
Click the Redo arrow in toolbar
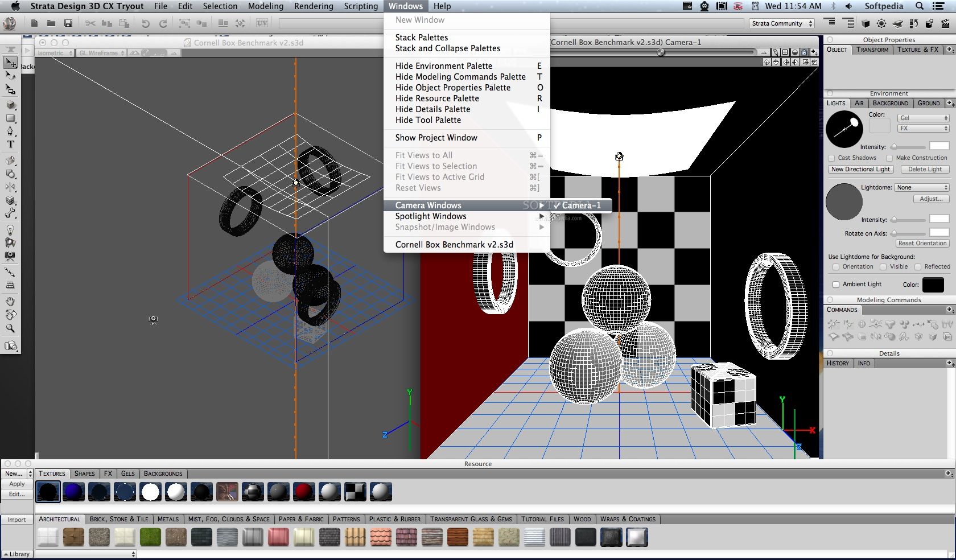(163, 23)
